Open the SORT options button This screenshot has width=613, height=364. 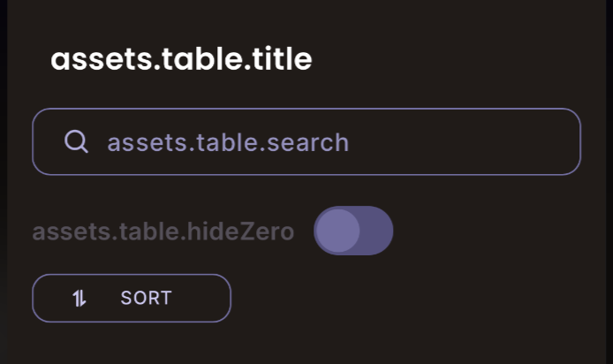coord(132,299)
